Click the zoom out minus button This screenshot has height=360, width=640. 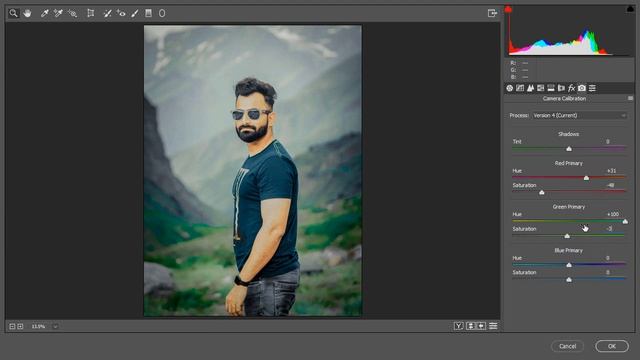(12, 326)
